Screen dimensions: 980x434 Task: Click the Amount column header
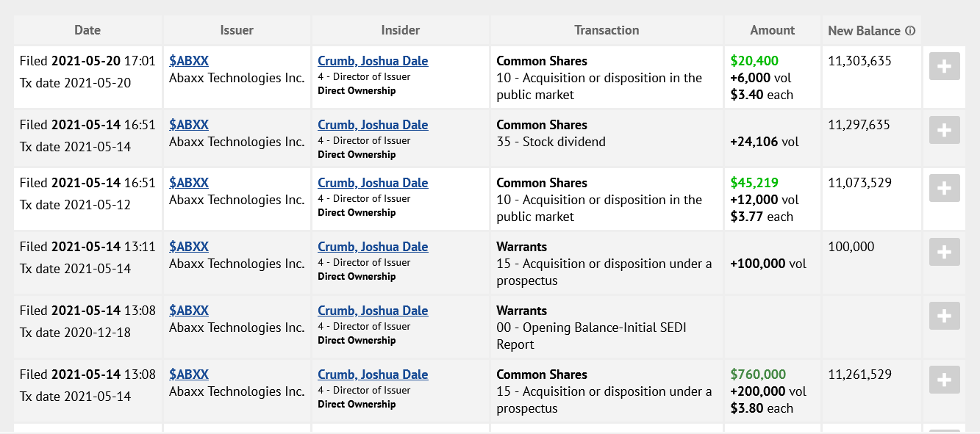click(772, 30)
